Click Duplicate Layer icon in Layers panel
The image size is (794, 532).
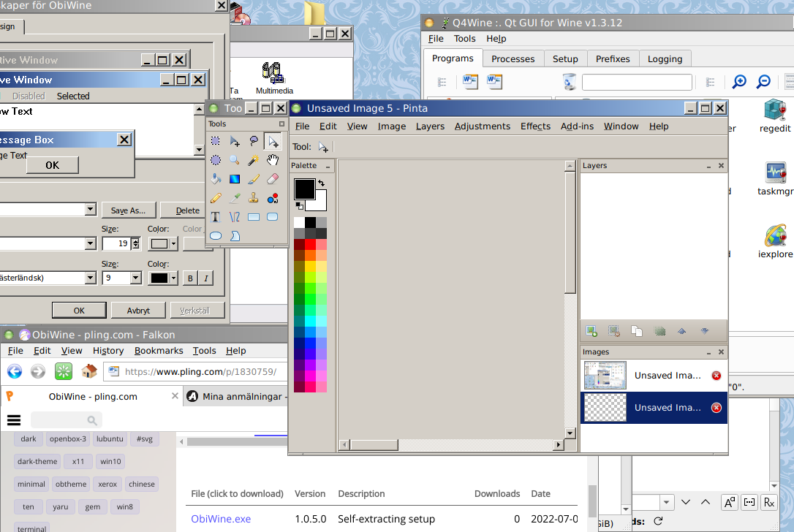(637, 332)
